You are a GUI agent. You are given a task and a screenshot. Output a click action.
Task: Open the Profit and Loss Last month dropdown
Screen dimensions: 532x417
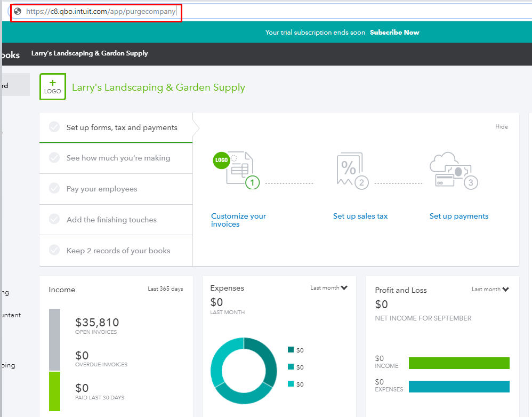coord(490,290)
